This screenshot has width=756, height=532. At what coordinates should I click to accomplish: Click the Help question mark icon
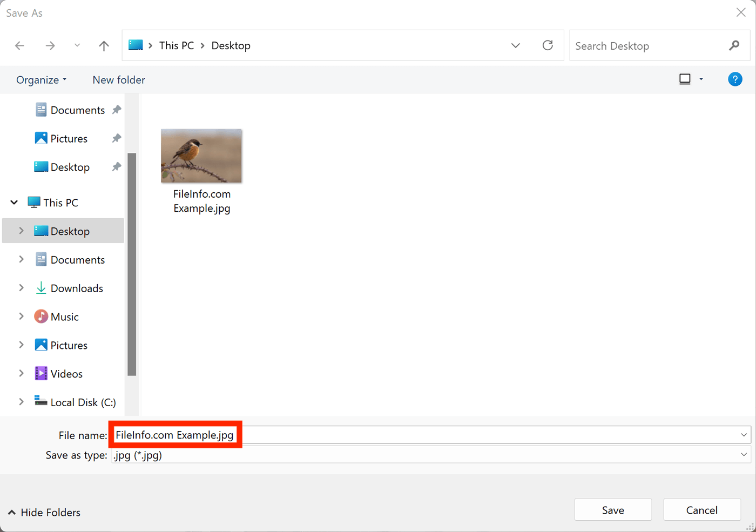735,79
